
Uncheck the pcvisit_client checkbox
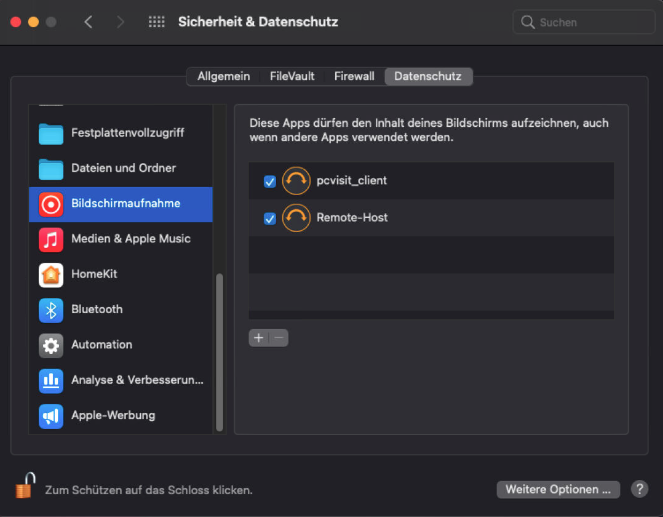coord(269,182)
